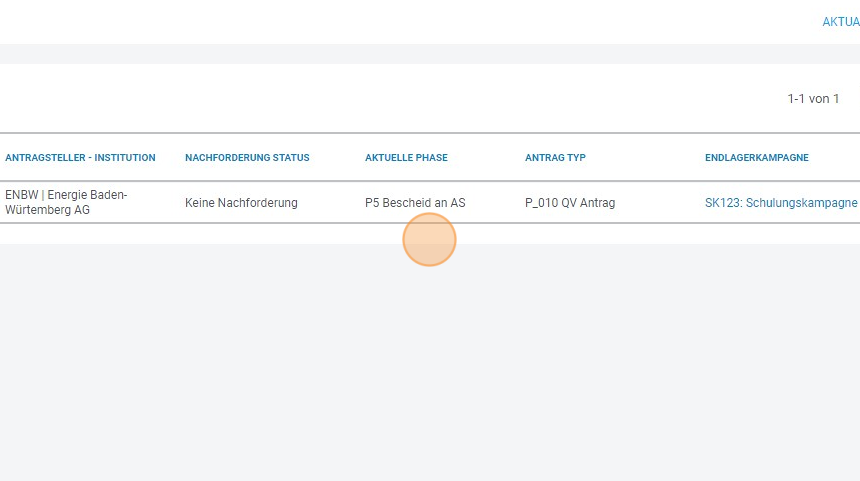This screenshot has height=481, width=860.
Task: Sort by Antragsteller - Institution column header
Action: [x=80, y=158]
